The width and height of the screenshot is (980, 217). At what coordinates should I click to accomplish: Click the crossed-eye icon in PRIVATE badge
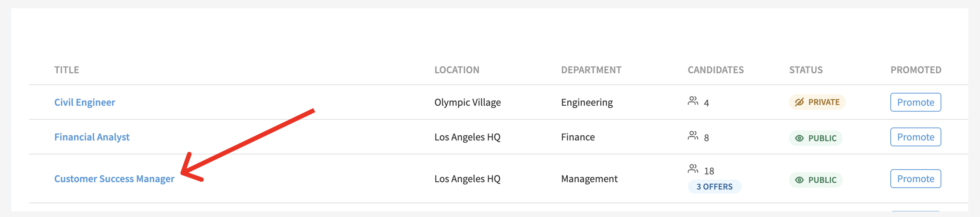coord(799,102)
